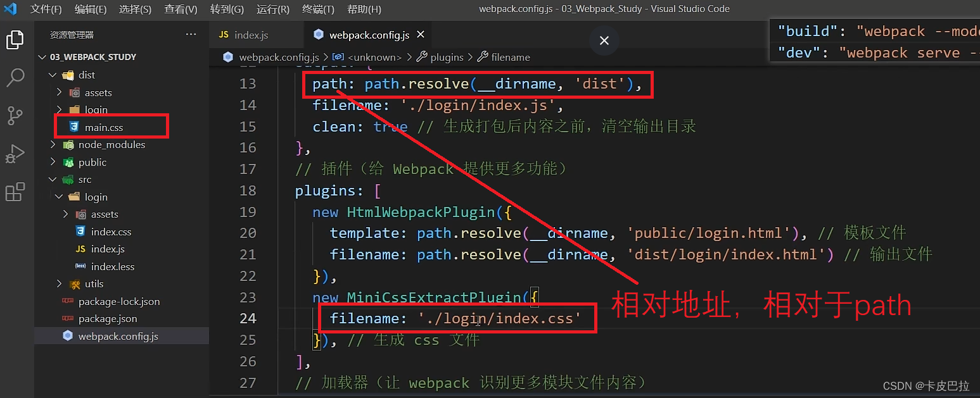Expand the node_modules folder

(54, 145)
